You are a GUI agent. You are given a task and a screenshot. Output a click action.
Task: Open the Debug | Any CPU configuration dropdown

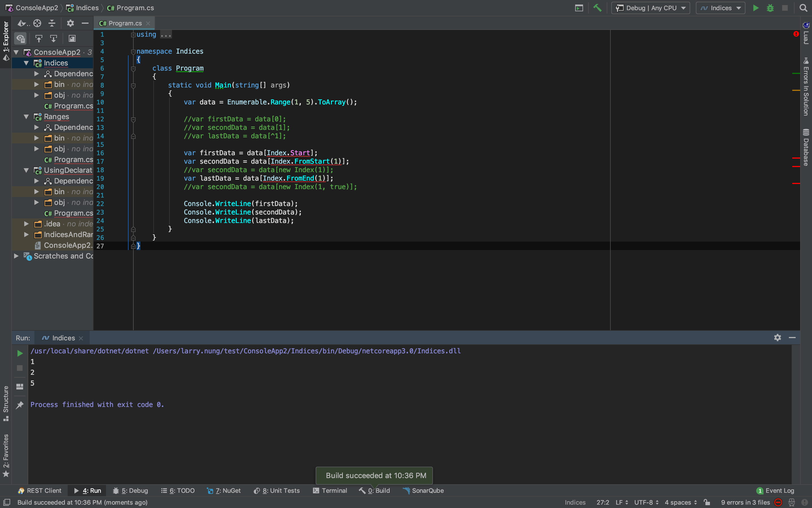pyautogui.click(x=651, y=8)
